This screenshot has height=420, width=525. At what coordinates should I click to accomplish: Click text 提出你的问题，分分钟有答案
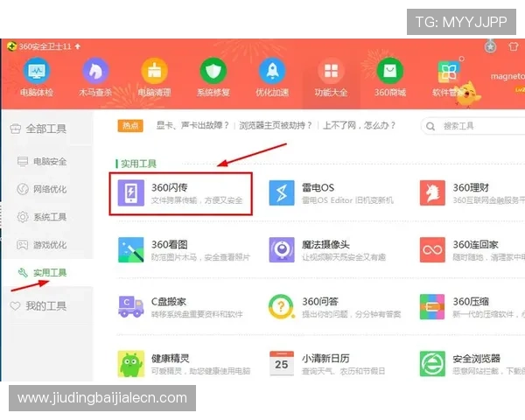(351, 314)
